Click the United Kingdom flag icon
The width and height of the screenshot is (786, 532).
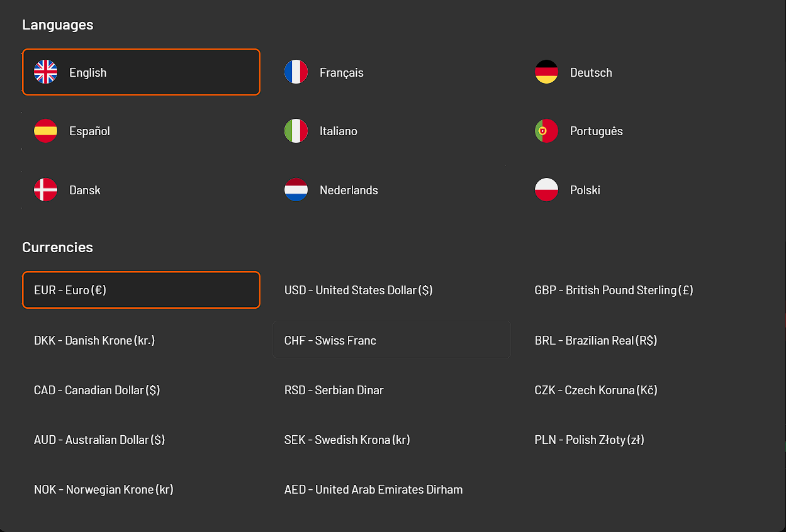[x=45, y=72]
